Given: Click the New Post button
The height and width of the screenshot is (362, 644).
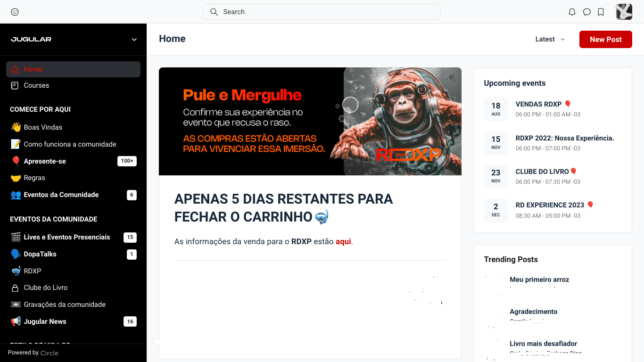Looking at the screenshot, I should [605, 40].
